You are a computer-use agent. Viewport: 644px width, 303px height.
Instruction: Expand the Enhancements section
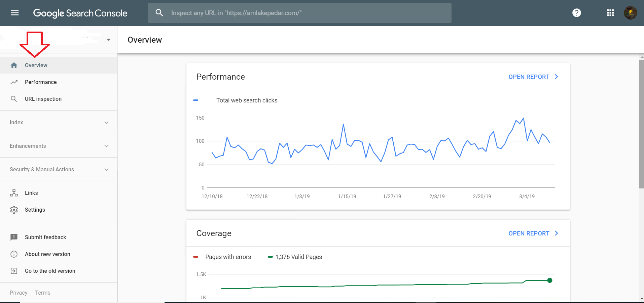click(x=106, y=146)
